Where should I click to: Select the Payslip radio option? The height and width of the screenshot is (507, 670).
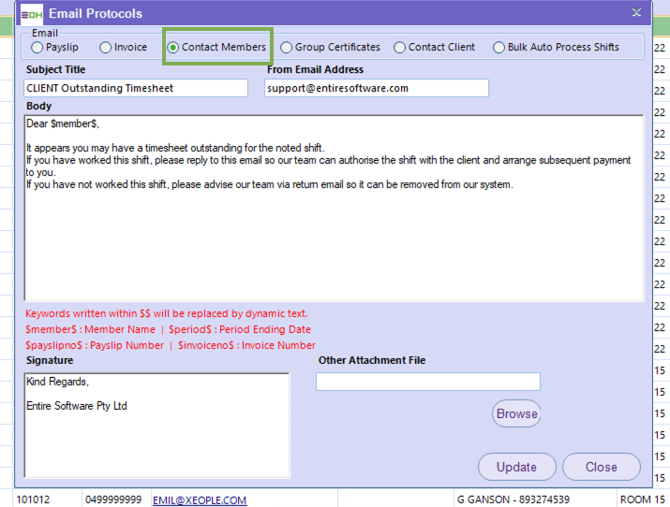(x=38, y=47)
